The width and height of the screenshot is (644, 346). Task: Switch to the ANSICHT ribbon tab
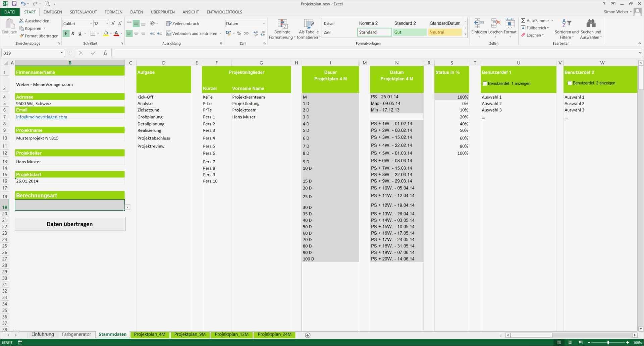pyautogui.click(x=190, y=12)
